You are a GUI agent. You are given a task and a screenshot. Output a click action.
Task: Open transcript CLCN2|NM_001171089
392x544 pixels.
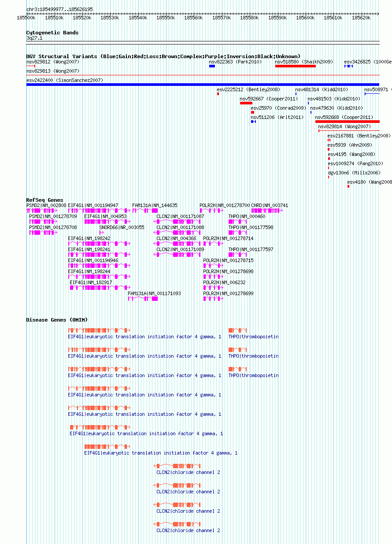[180, 250]
